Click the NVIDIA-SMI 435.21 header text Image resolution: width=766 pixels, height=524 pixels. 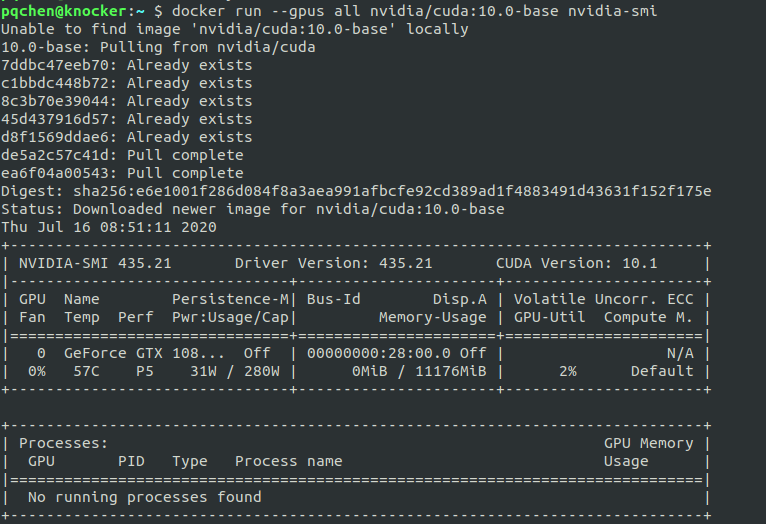click(95, 263)
